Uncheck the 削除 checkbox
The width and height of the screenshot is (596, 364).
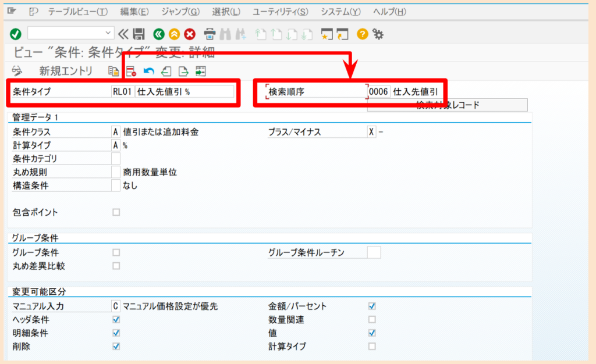(x=116, y=346)
